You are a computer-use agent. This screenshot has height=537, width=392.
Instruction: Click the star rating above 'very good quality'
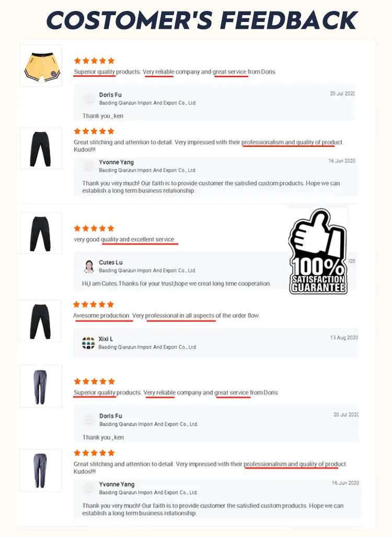tap(94, 228)
